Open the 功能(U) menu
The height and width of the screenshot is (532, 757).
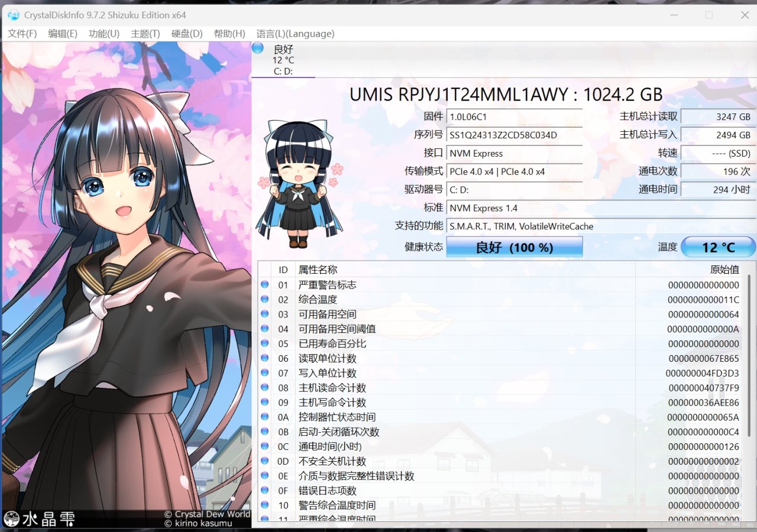click(104, 34)
